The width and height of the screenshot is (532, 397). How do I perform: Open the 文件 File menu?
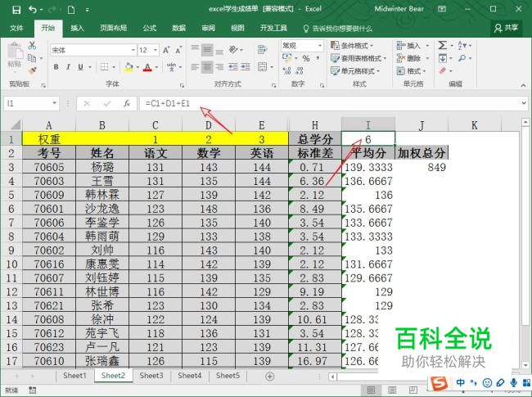point(16,28)
